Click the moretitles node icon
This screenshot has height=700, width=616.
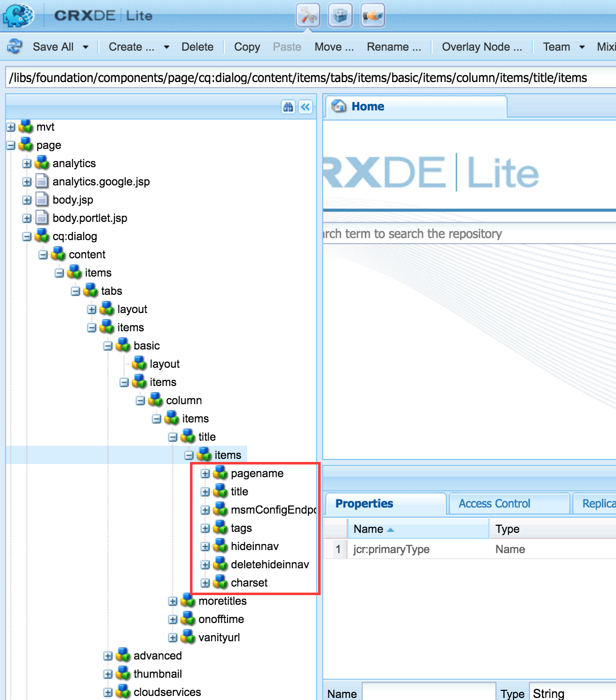point(188,601)
